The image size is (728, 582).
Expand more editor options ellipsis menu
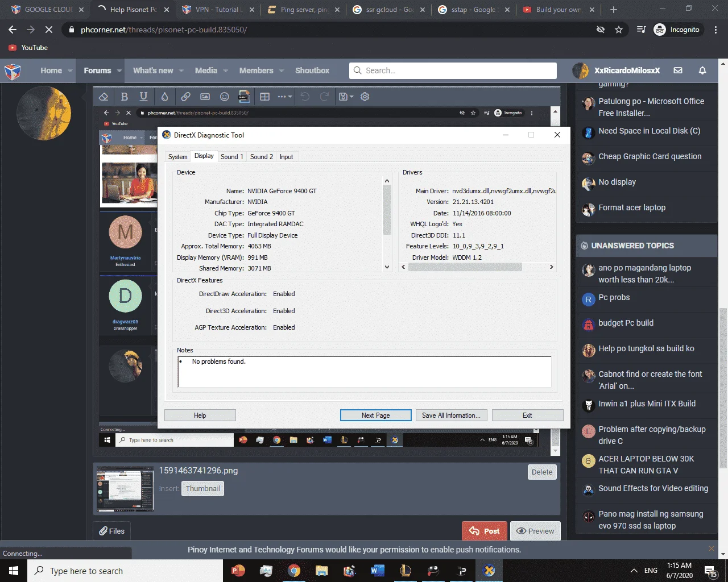tap(284, 97)
